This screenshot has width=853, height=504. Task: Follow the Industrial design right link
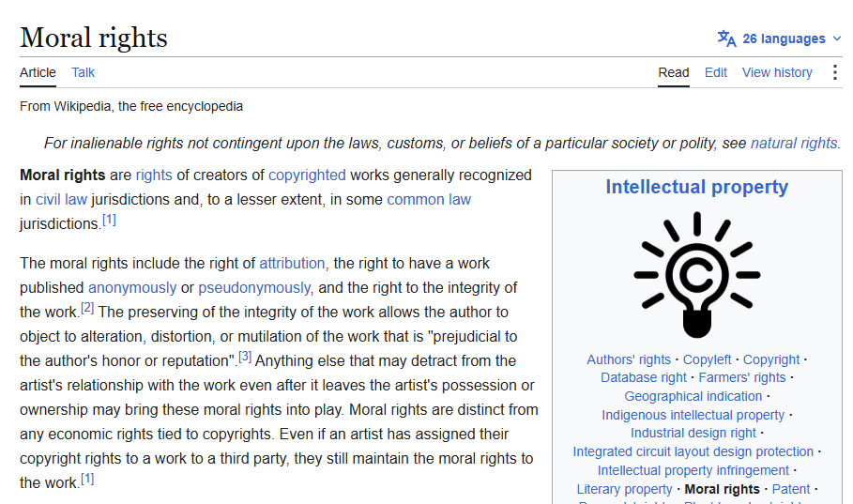coord(693,434)
